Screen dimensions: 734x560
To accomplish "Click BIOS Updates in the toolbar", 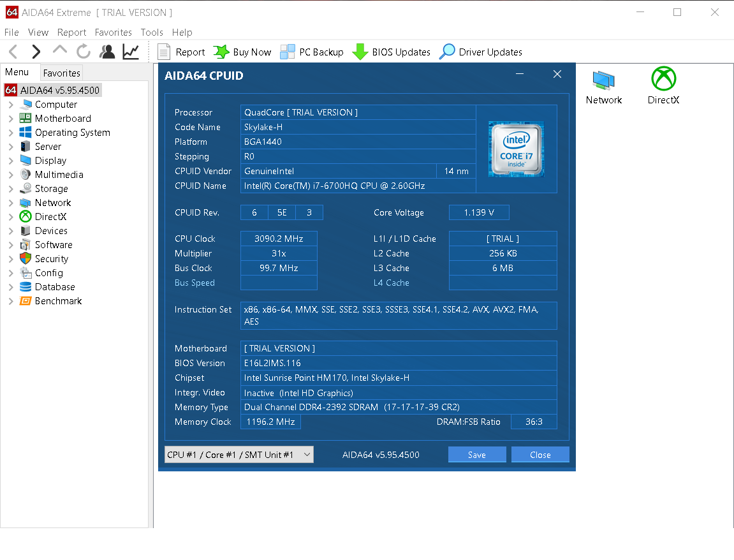I will 392,52.
